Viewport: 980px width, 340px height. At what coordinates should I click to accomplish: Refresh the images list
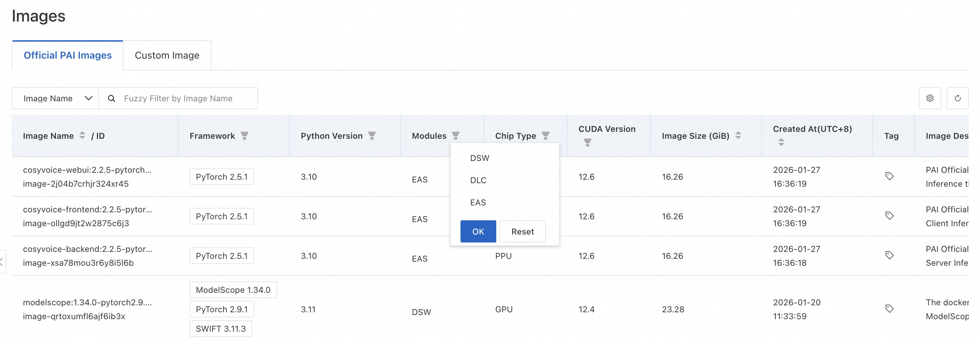click(957, 99)
